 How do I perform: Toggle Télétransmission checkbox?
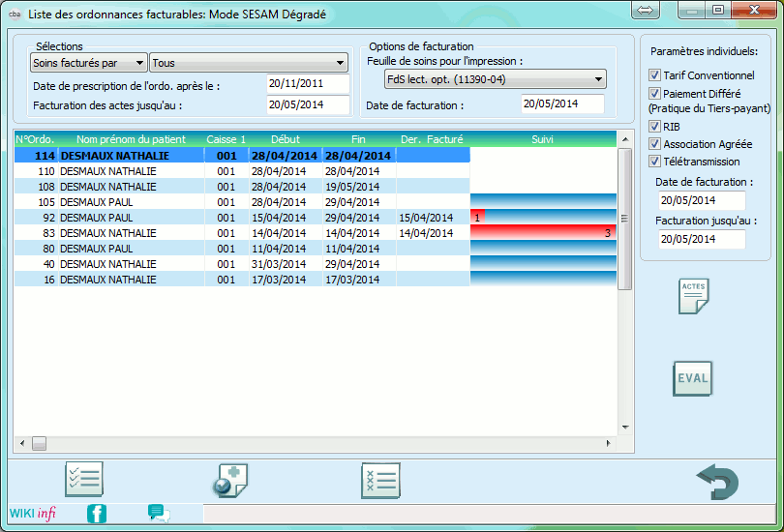[x=654, y=162]
